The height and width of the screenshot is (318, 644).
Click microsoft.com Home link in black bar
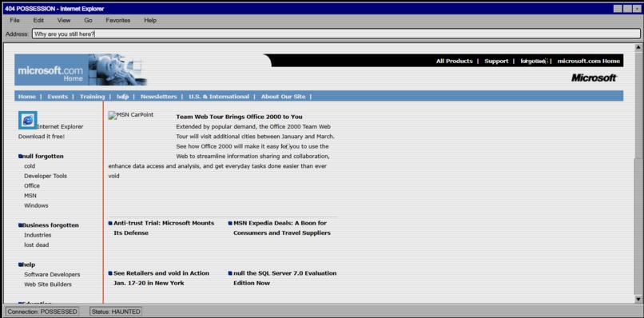tap(589, 61)
